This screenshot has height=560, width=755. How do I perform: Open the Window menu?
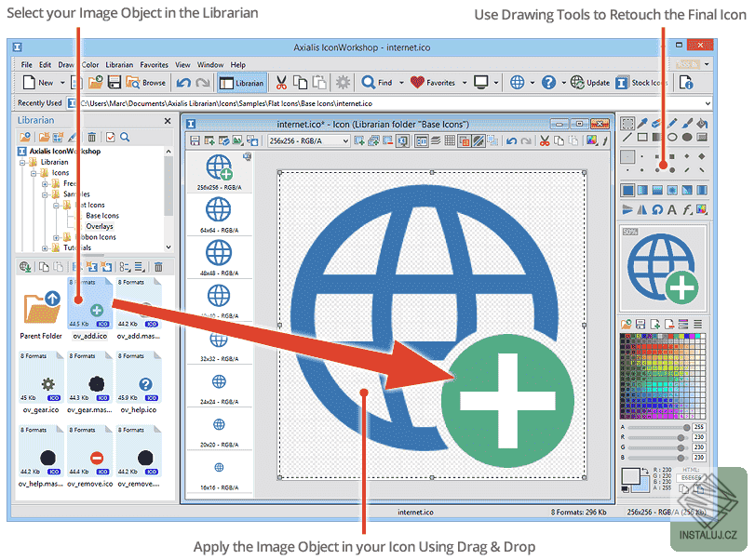point(210,64)
